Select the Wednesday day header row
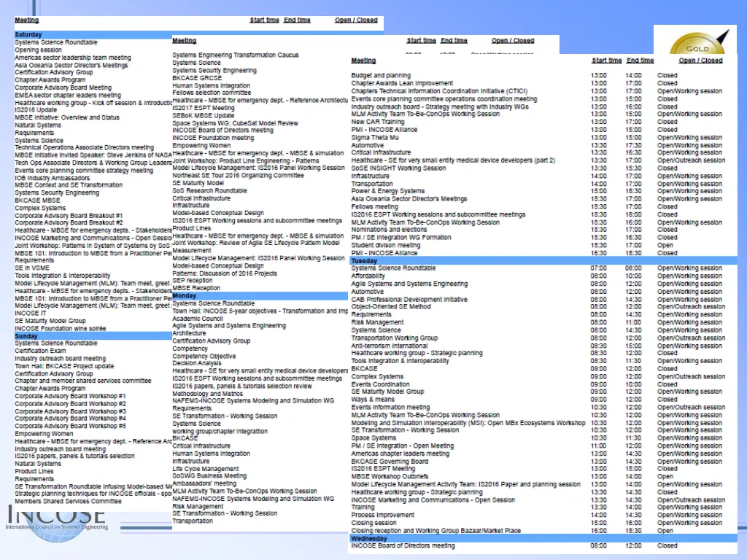Image resolution: width=747 pixels, height=560 pixels. click(x=543, y=538)
